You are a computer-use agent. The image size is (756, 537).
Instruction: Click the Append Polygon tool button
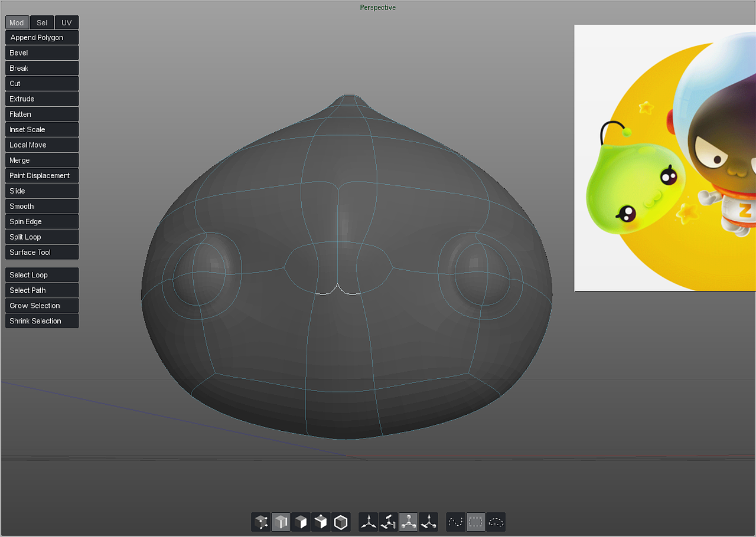42,38
